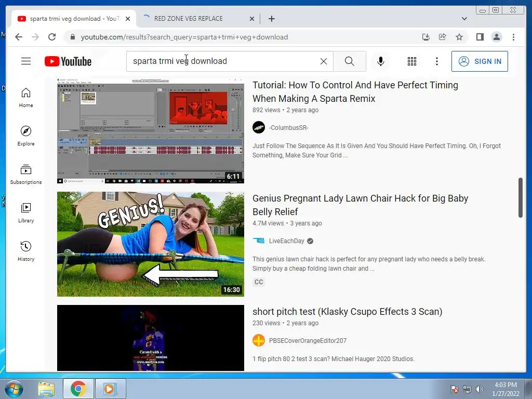Image resolution: width=532 pixels, height=399 pixels.
Task: Start voice search with the microphone
Action: tap(381, 61)
